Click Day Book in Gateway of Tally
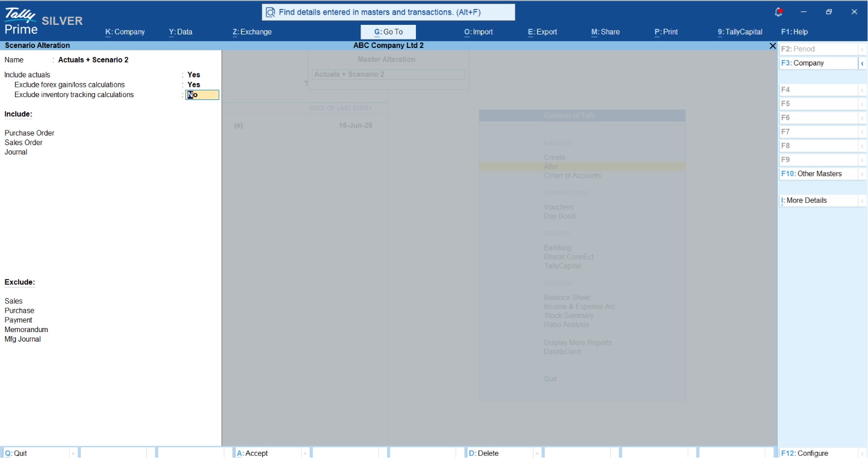This screenshot has width=868, height=458. (560, 216)
